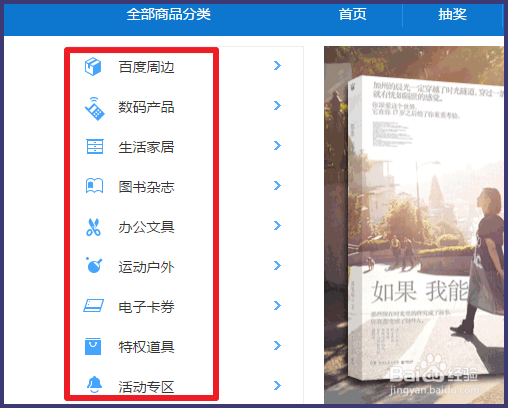Screen dimensions: 508x408
Task: Click the 活动专区 bell icon
Action: point(94,384)
